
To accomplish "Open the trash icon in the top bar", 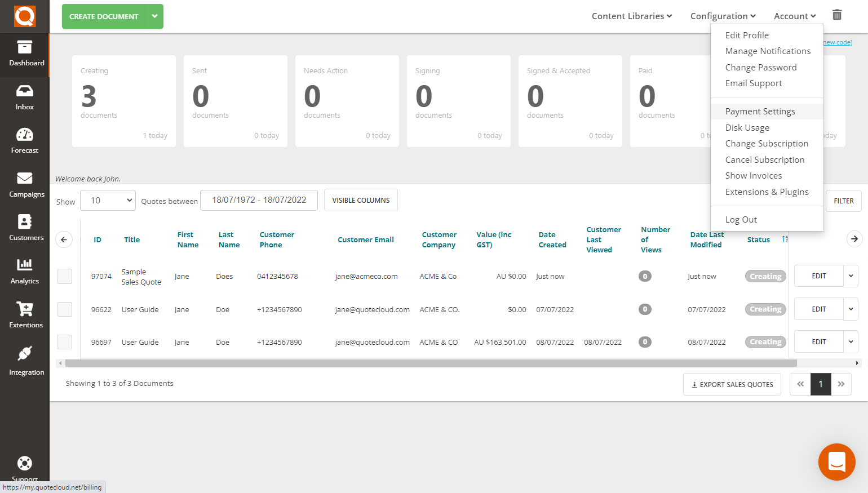I will (837, 15).
